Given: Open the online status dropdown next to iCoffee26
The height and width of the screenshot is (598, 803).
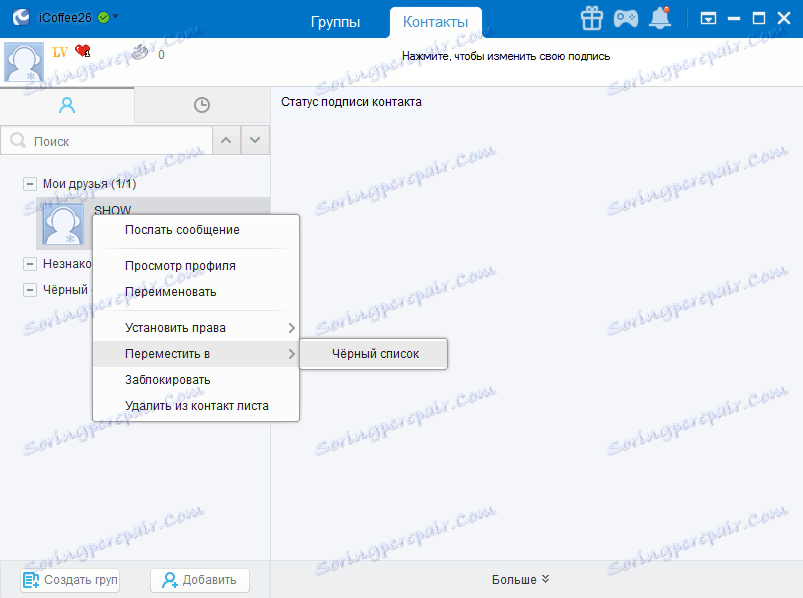Looking at the screenshot, I should click(x=115, y=16).
